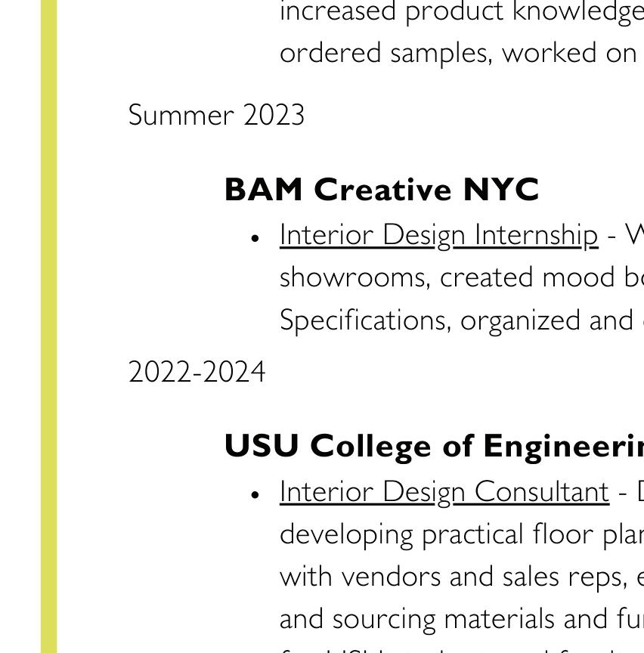The image size is (644, 653).
Task: Click the yellow-green vertical sidebar stripe
Action: point(48,326)
